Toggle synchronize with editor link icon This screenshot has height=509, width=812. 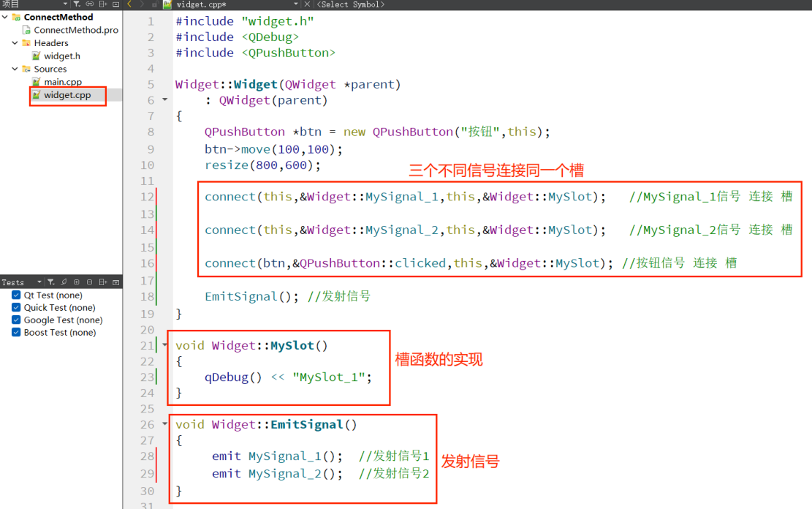pyautogui.click(x=90, y=4)
